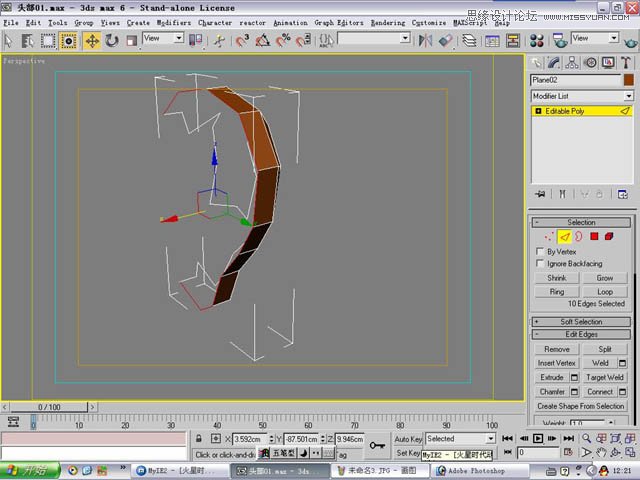Pick the Select Object arrow tool
Screen dimensions: 640x480
(x=8, y=41)
